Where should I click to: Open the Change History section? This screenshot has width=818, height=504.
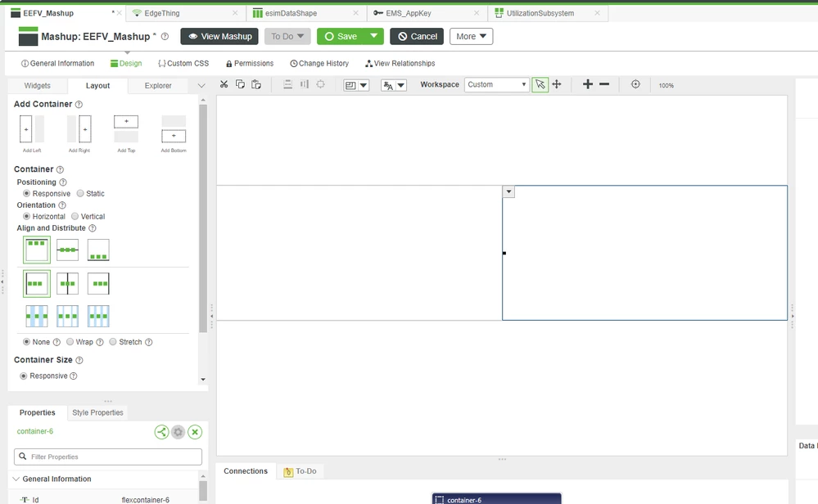click(x=319, y=64)
